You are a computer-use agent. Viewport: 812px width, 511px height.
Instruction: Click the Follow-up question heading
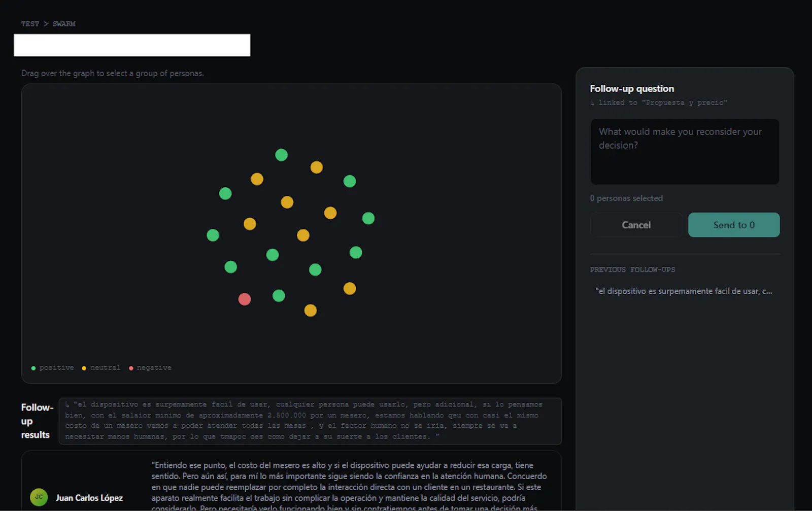click(632, 88)
